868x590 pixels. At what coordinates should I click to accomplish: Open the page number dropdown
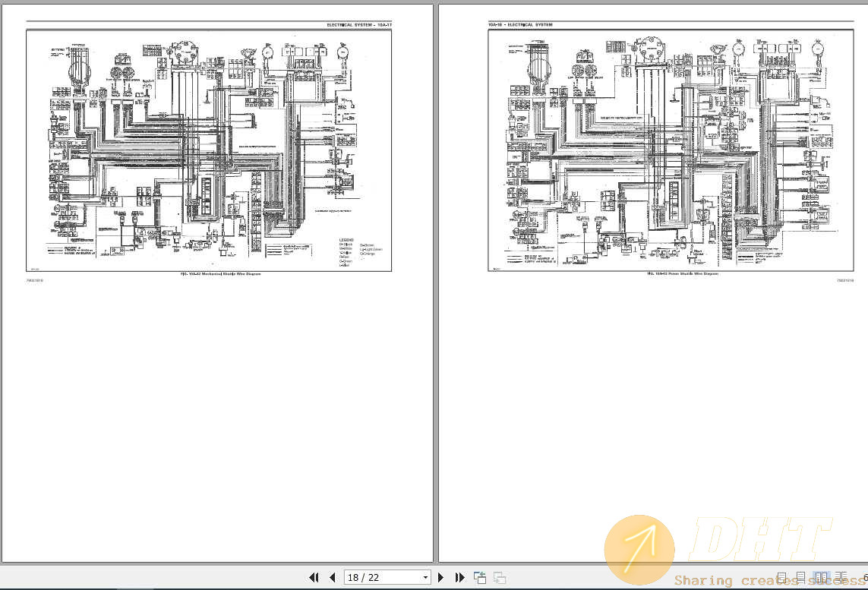tap(425, 577)
